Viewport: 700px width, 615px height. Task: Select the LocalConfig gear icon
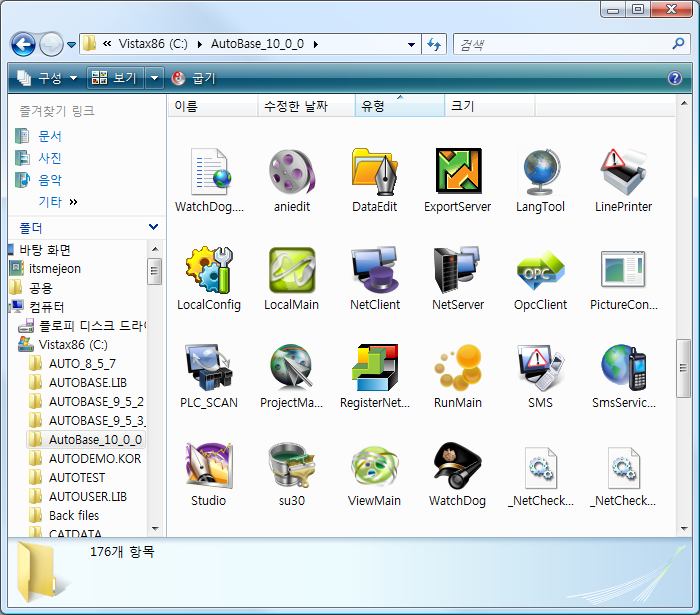click(209, 270)
